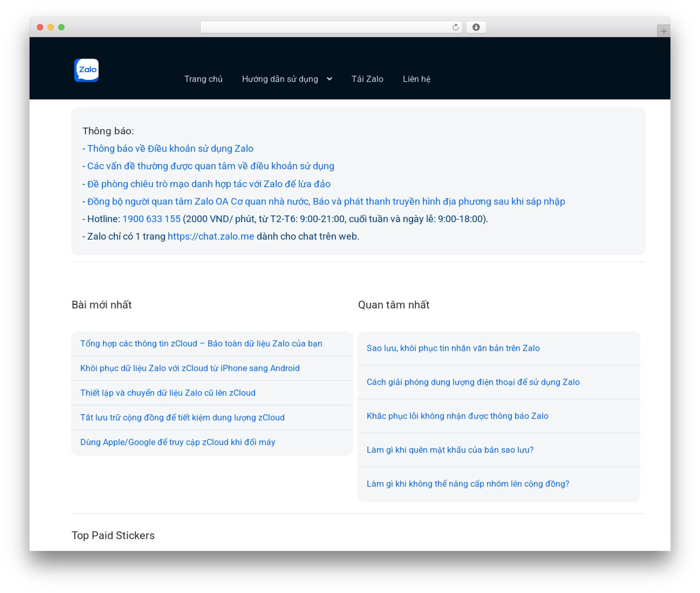Open Đề phòng chiêu trò mạo danh link
Viewport: 700px width, 593px height.
coord(209,184)
